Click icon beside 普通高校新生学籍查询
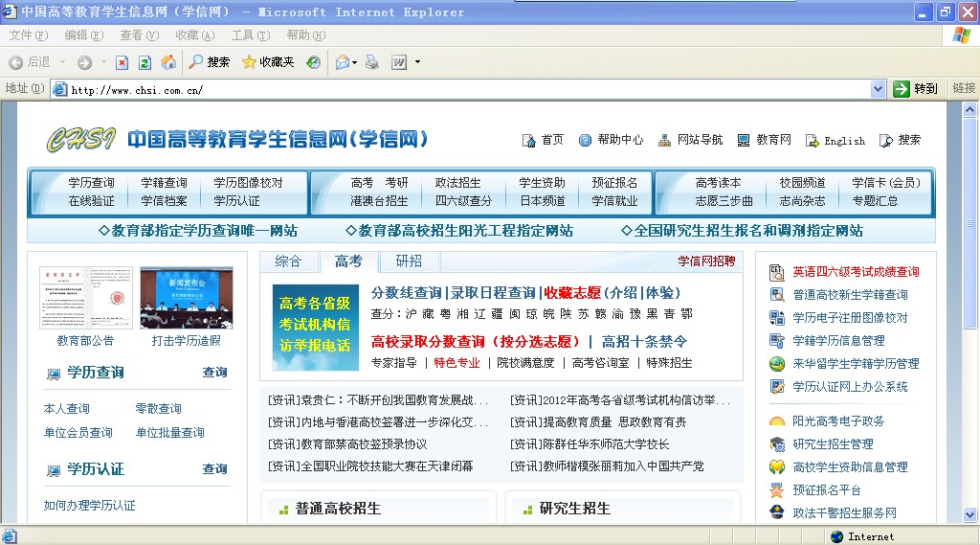This screenshot has height=545, width=980. [777, 295]
